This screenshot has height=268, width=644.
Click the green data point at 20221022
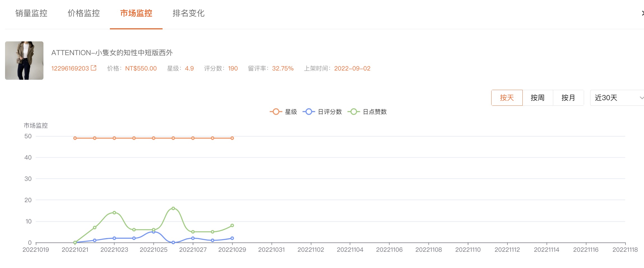click(95, 227)
